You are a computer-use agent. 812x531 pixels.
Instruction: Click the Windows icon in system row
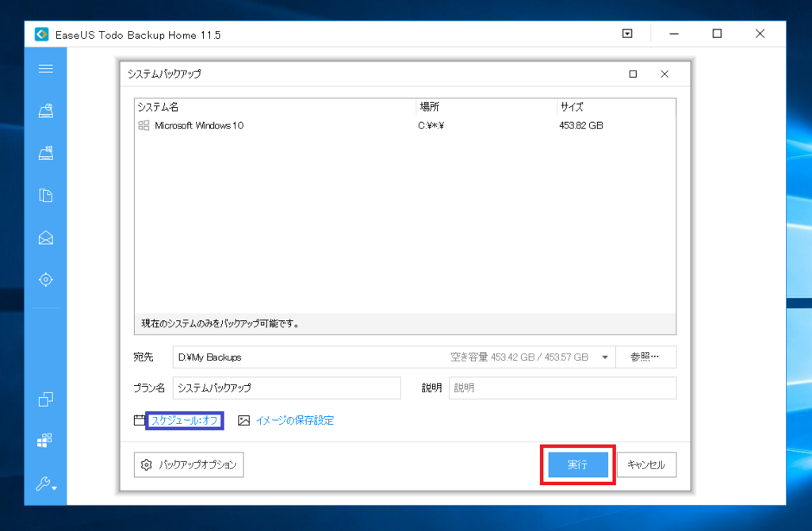tap(144, 125)
